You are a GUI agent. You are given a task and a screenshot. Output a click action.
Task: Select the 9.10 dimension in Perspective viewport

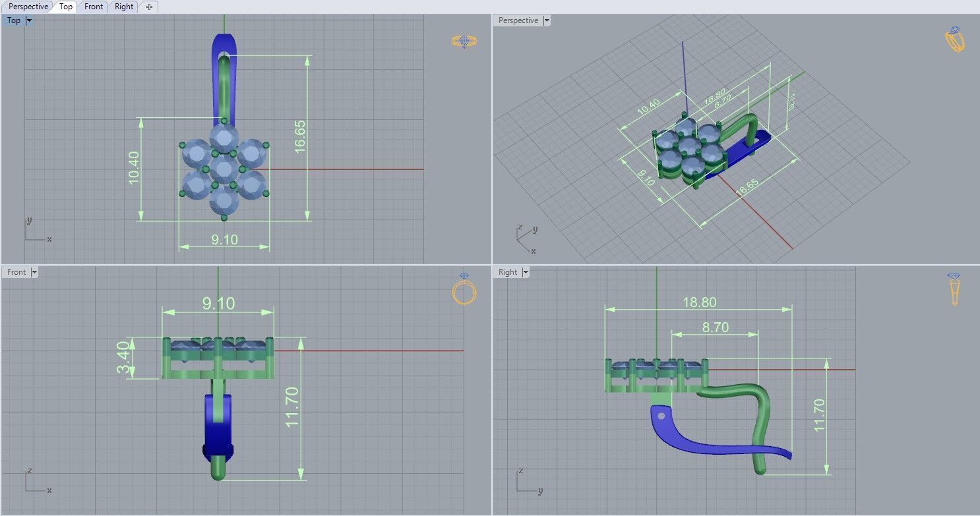[x=648, y=177]
